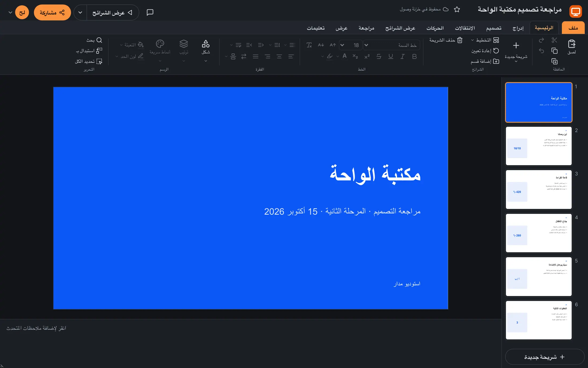The image size is (588, 368).
Task: Expand the Shape (شكل) gallery dropdown
Action: coord(206,61)
